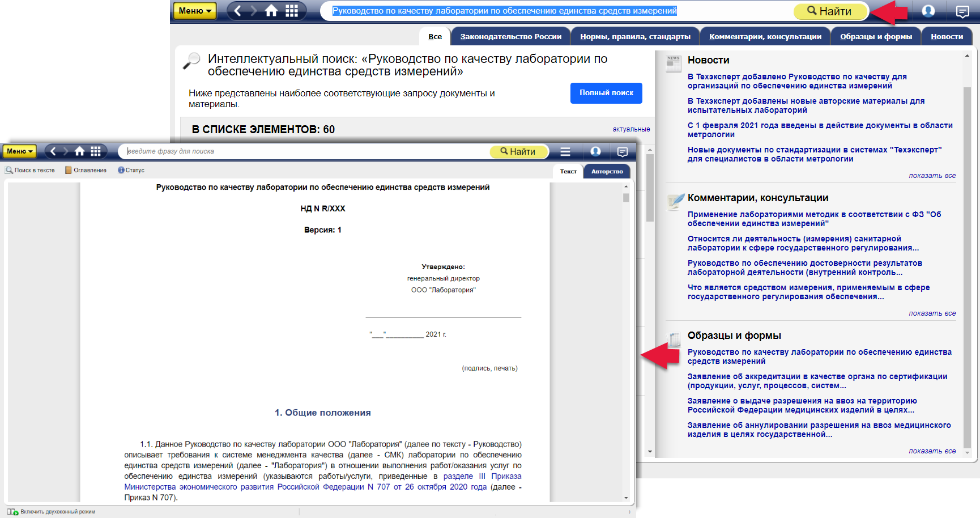
Task: Open the Меню dropdown in the front document window
Action: 19,151
